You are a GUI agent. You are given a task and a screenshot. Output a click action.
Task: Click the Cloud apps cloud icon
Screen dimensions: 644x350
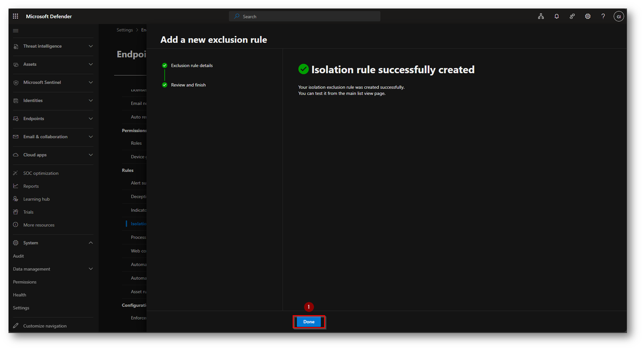click(16, 155)
